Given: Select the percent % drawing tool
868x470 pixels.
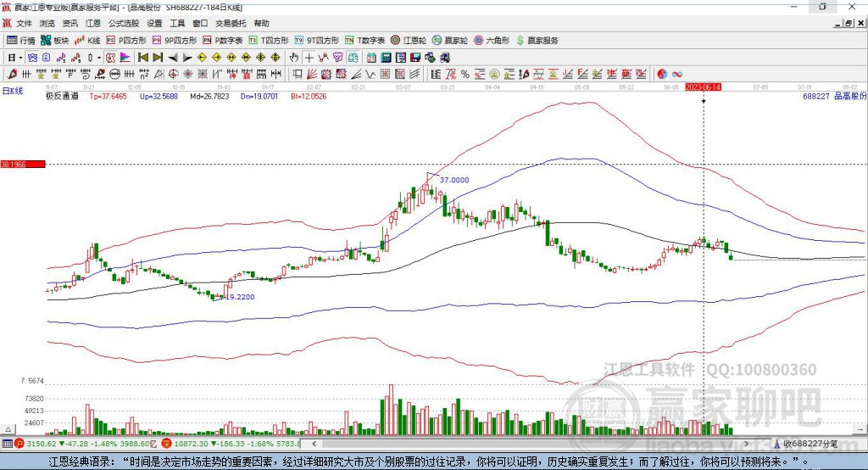Looking at the screenshot, I should pos(465,75).
